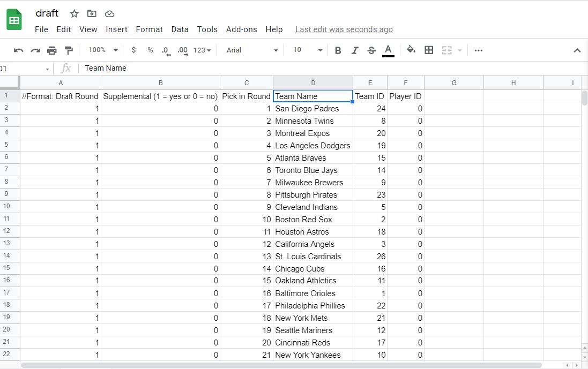The width and height of the screenshot is (588, 369).
Task: Open the Arial font dropdown
Action: point(252,50)
